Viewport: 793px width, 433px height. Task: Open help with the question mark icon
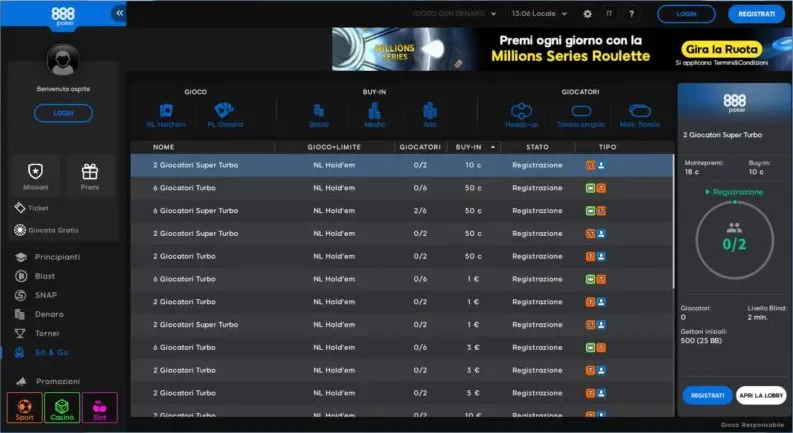632,14
